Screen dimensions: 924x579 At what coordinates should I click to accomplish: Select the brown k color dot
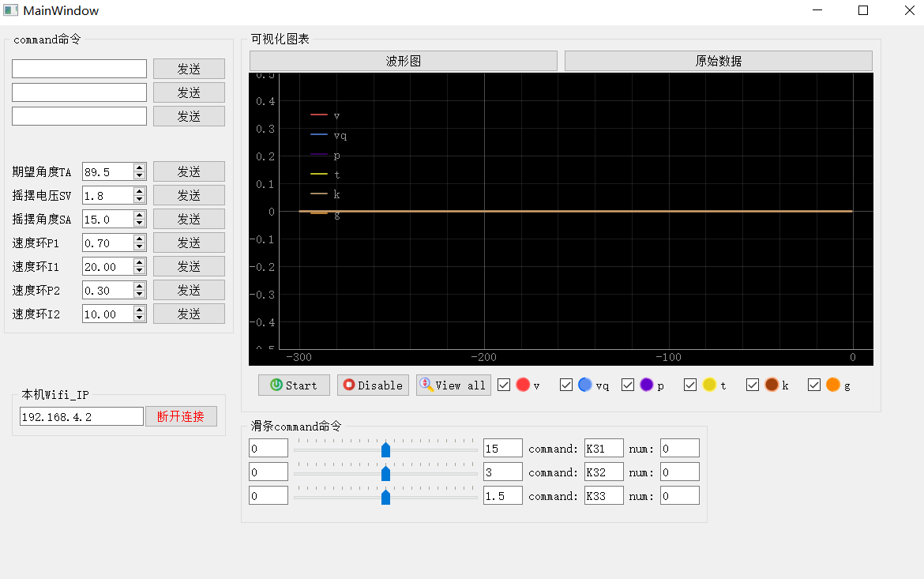pyautogui.click(x=772, y=385)
